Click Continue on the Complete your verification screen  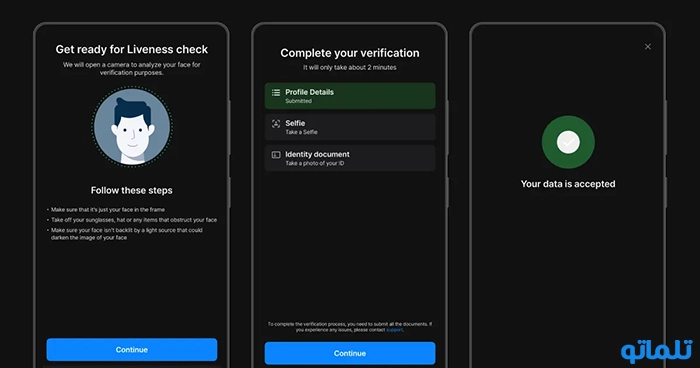[350, 353]
